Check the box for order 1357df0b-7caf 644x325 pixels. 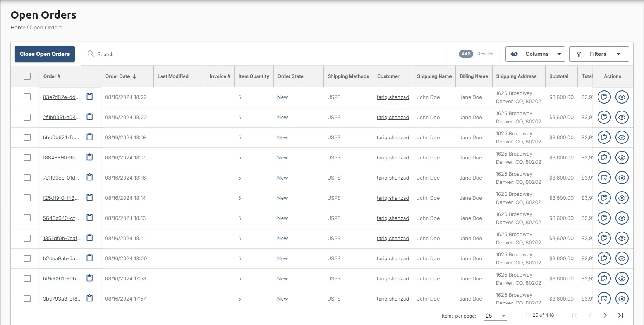click(x=27, y=238)
